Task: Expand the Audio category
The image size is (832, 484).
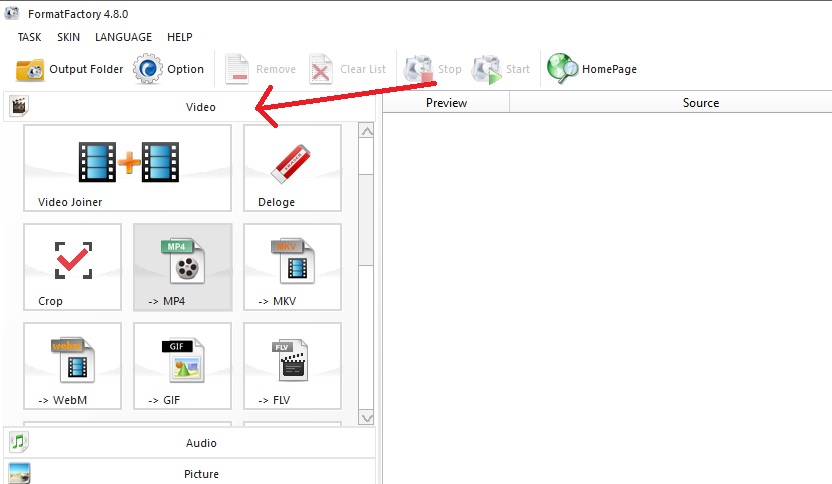Action: tap(189, 443)
